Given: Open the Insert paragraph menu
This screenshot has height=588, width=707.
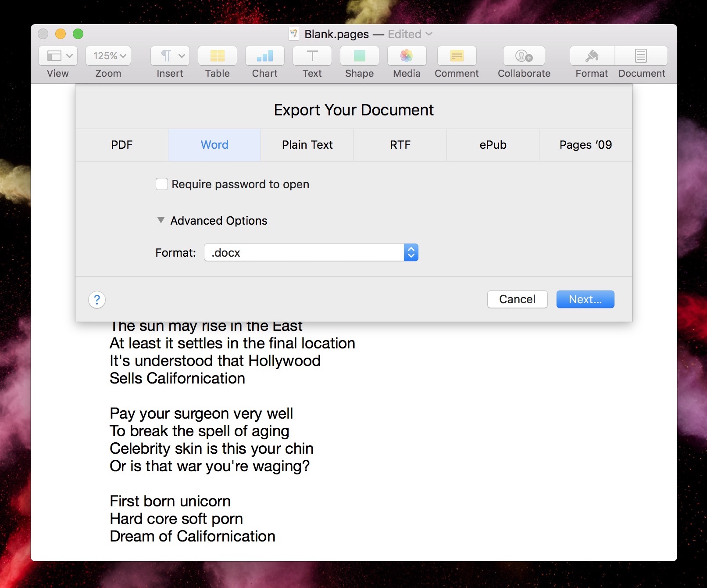Looking at the screenshot, I should click(170, 56).
